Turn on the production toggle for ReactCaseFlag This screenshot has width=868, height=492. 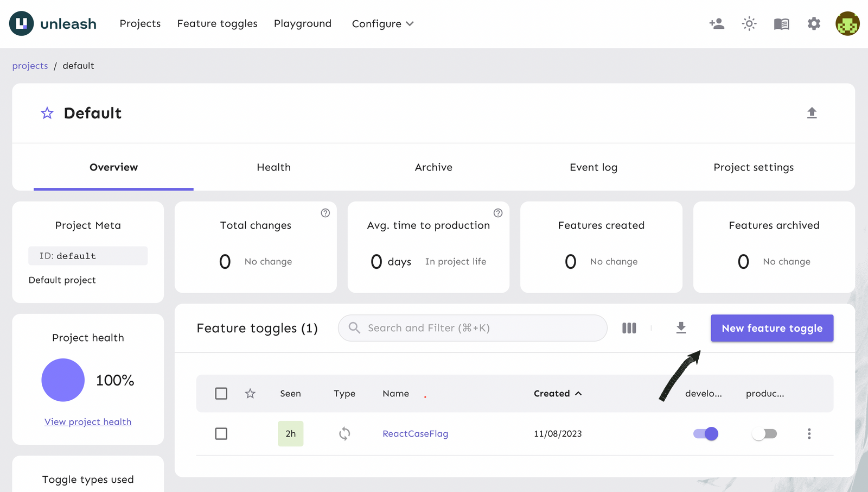coord(765,433)
